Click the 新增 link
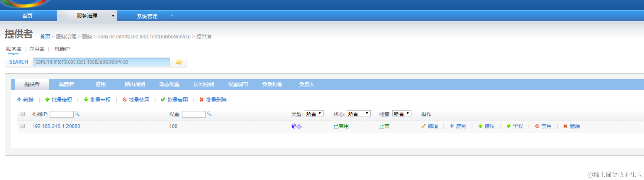This screenshot has width=644, height=180. coord(28,100)
